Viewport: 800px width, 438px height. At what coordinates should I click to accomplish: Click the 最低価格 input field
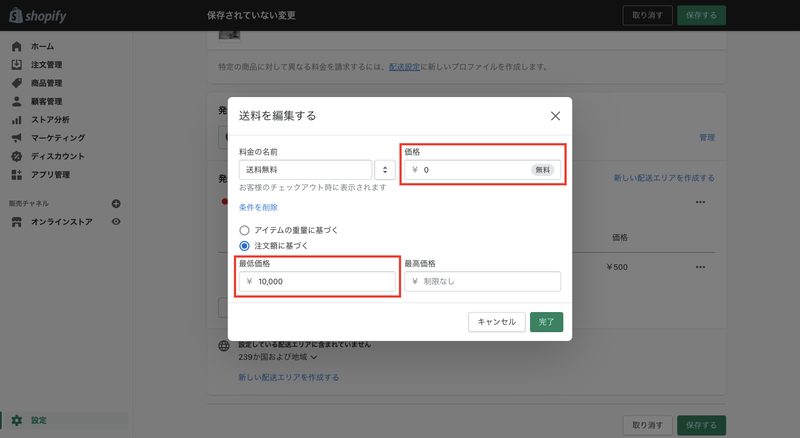317,281
